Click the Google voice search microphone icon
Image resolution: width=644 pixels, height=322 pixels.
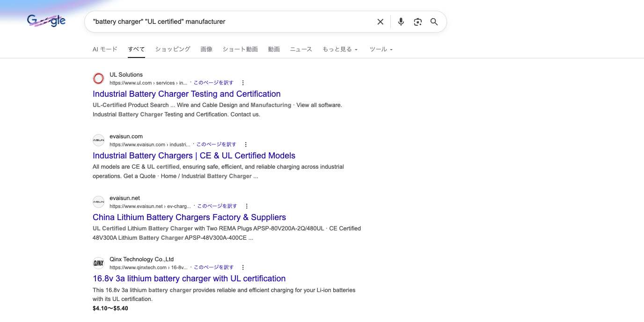tap(401, 21)
